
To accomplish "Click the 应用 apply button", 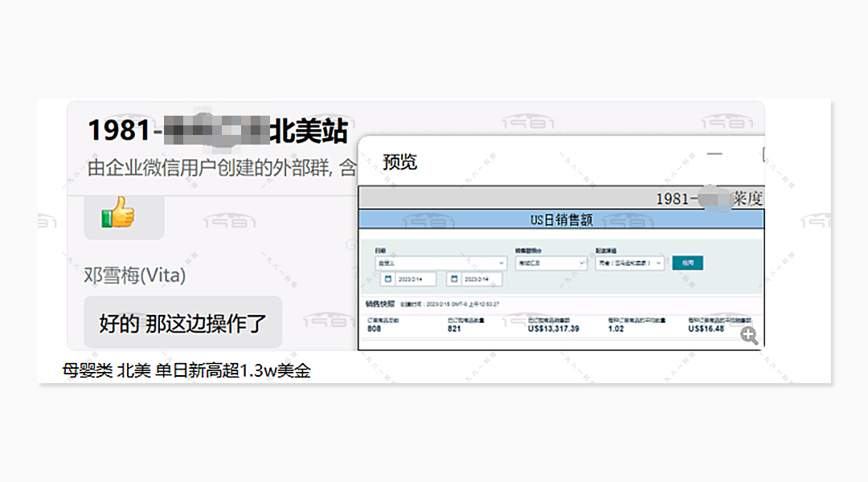I will tap(690, 263).
